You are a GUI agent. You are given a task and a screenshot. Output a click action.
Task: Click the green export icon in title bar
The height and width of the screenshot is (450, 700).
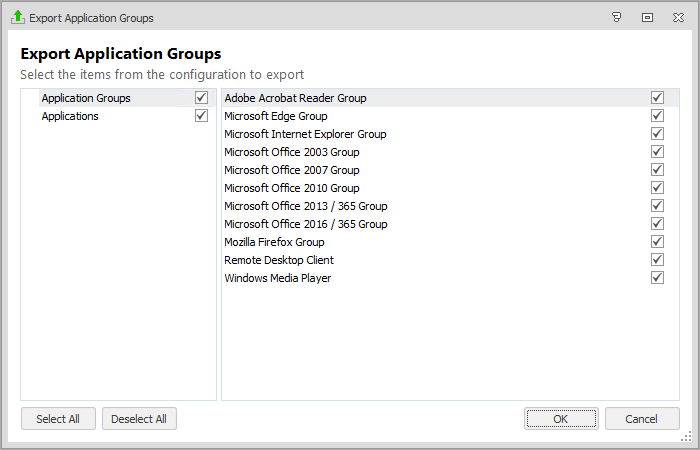[17, 17]
